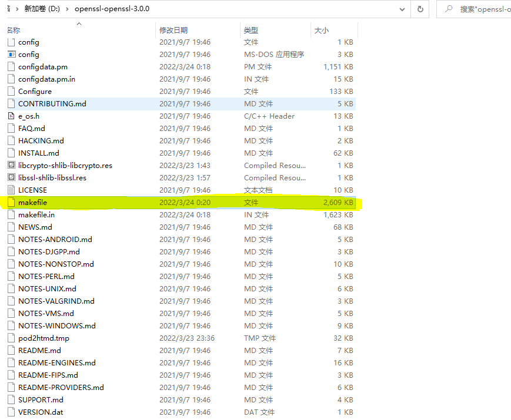This screenshot has height=420, width=511.
Task: Open the address bar history dropdown
Action: [x=402, y=9]
